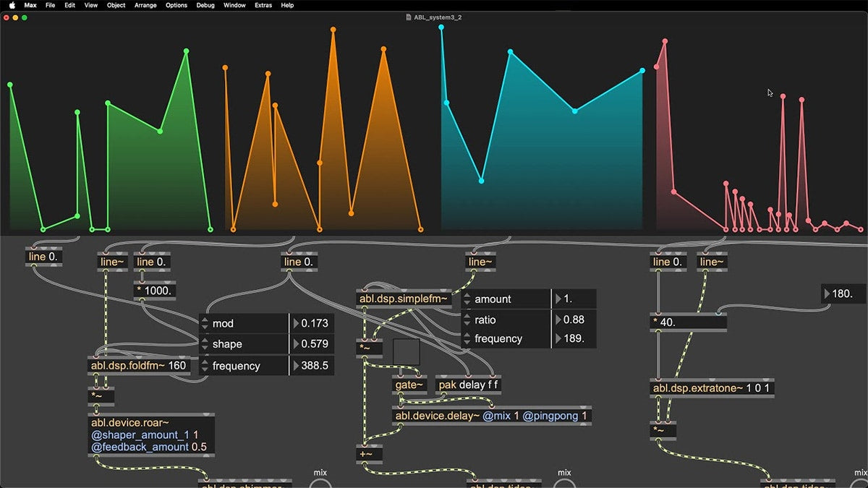Select the abl.dsp.simplefm~ object
868x488 pixels.
click(404, 299)
